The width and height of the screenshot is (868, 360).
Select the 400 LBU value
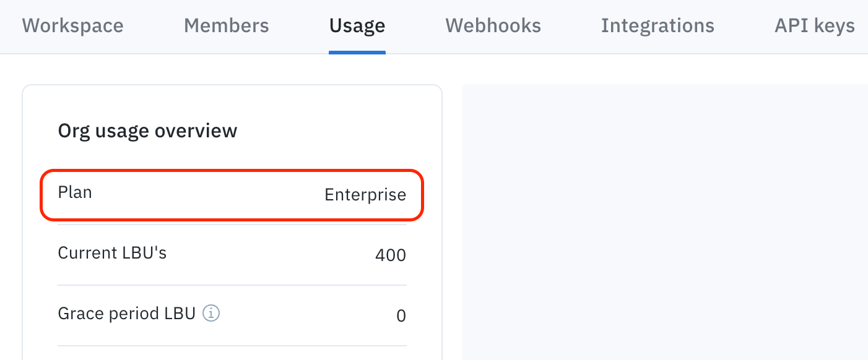pos(391,255)
